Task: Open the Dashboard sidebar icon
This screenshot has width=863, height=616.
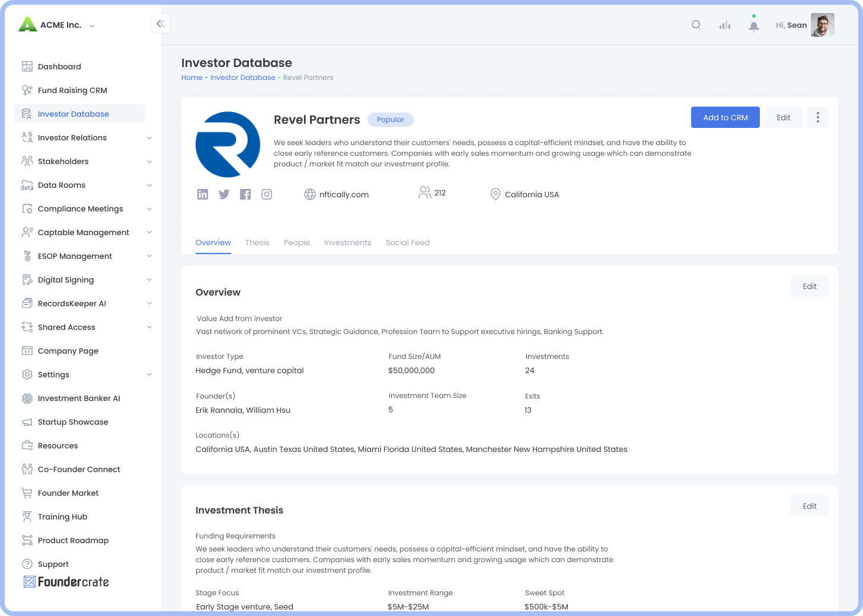Action: [x=27, y=66]
